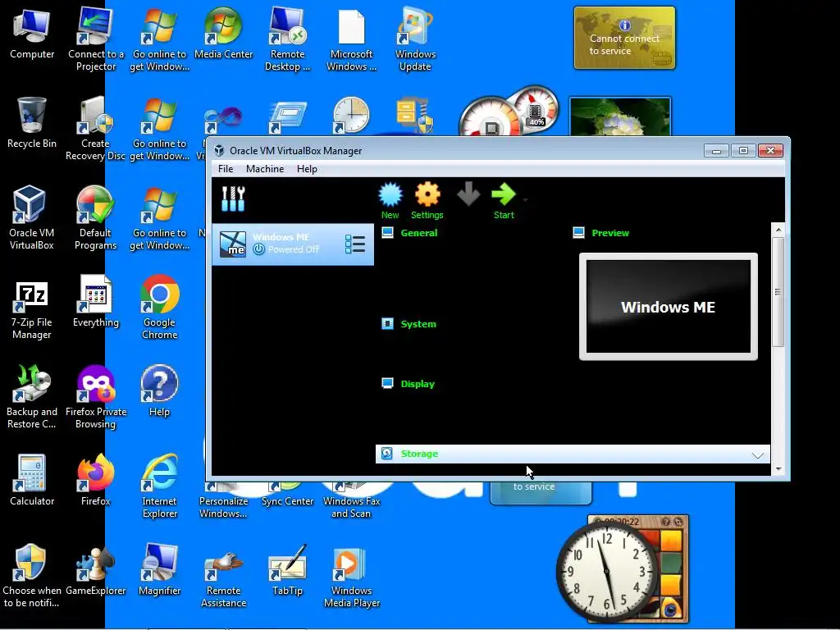Click the gold Cannot connect to service gadget

tap(624, 38)
